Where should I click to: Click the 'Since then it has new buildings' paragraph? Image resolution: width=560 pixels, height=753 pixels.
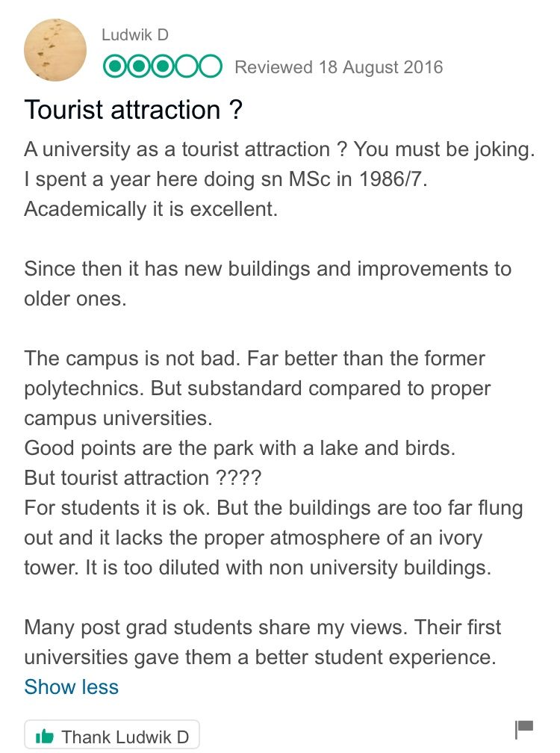coord(268,283)
